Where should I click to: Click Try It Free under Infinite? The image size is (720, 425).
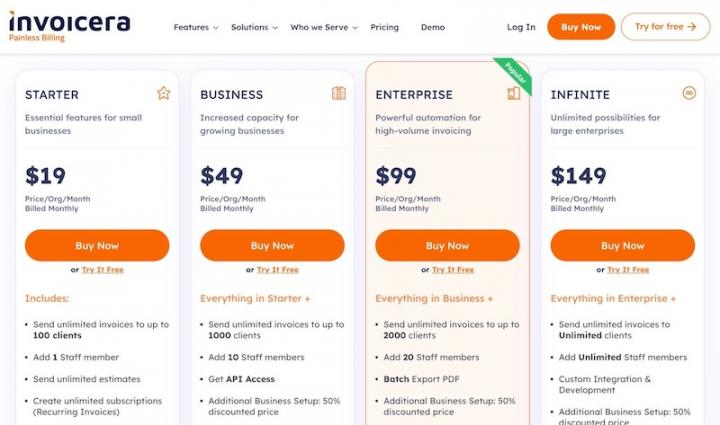point(627,270)
